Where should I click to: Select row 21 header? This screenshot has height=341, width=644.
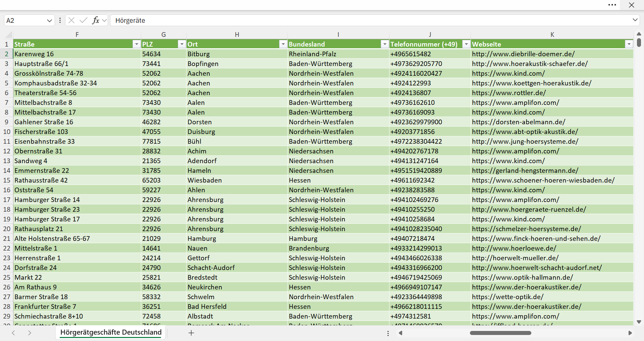[7, 238]
